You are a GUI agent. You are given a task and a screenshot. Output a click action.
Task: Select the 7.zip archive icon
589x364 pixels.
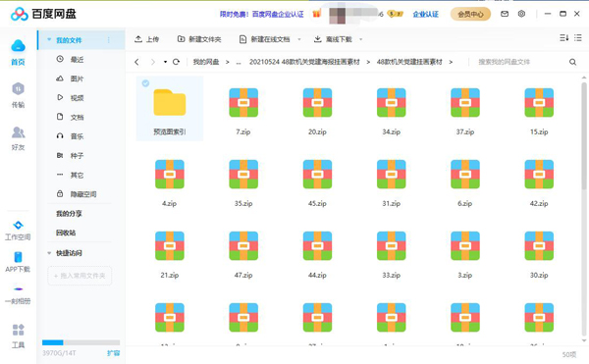pyautogui.click(x=243, y=102)
